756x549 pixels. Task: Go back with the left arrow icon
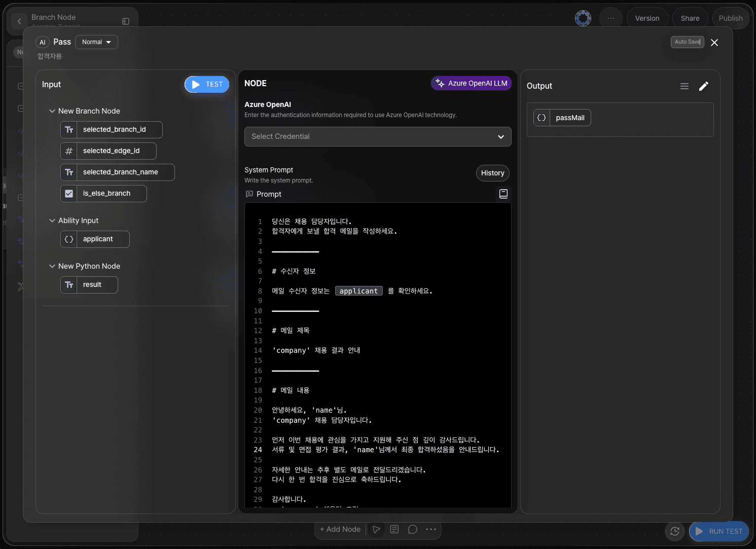click(19, 21)
